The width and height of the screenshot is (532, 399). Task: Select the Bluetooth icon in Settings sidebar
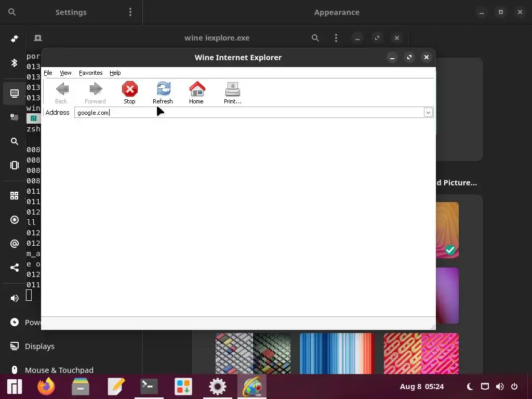pos(14,63)
